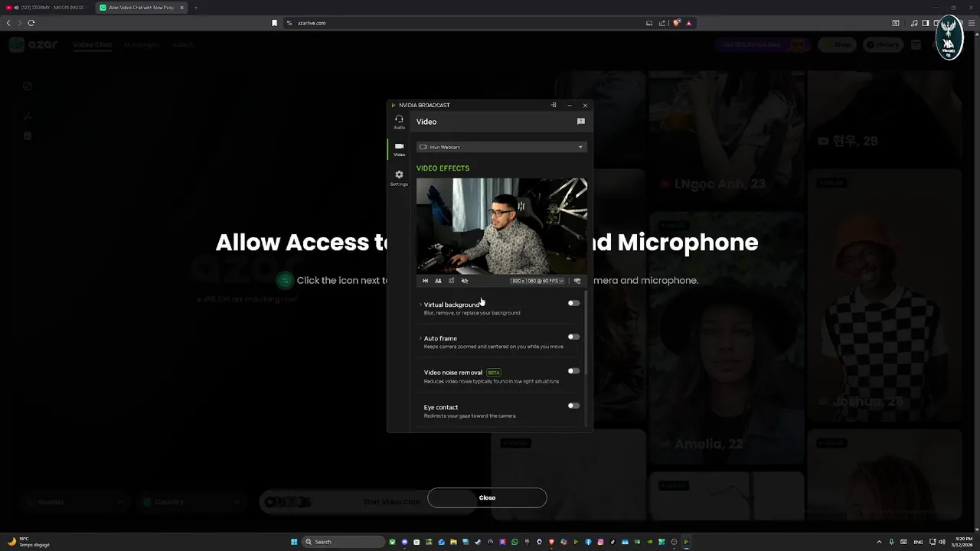The width and height of the screenshot is (980, 551).
Task: Click the Eye contact label text
Action: pyautogui.click(x=441, y=407)
